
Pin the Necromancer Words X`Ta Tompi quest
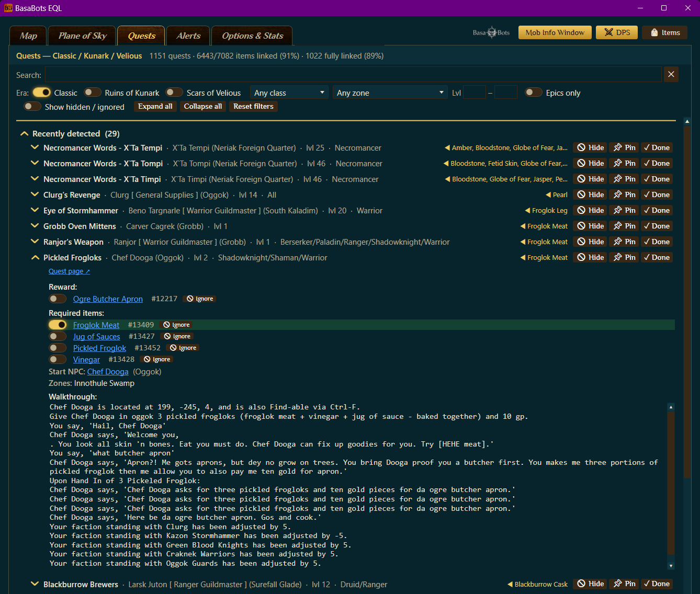[624, 163]
